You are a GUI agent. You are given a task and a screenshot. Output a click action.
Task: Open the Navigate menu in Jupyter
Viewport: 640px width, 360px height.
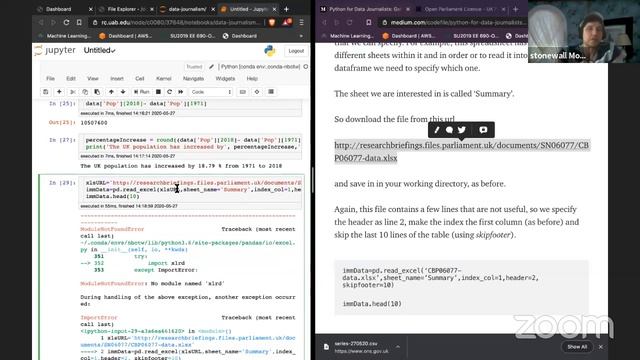click(x=193, y=78)
